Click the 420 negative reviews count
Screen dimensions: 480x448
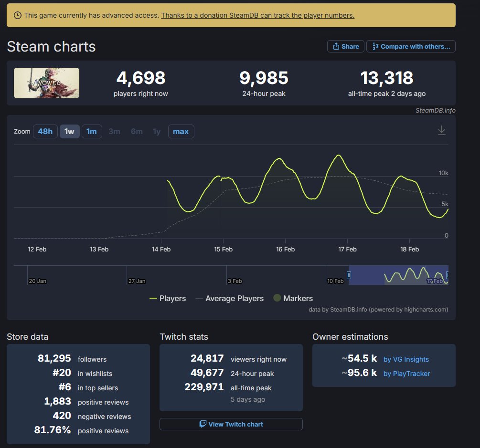(62, 416)
